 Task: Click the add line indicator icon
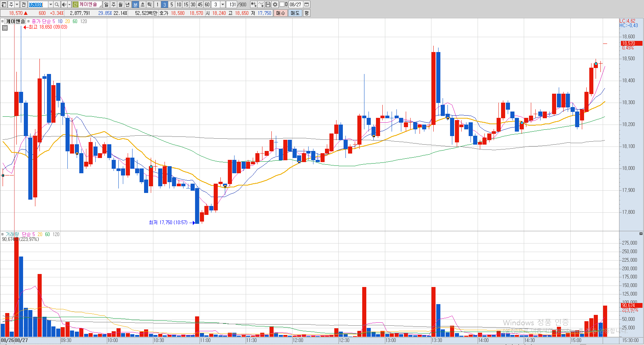point(261,4)
